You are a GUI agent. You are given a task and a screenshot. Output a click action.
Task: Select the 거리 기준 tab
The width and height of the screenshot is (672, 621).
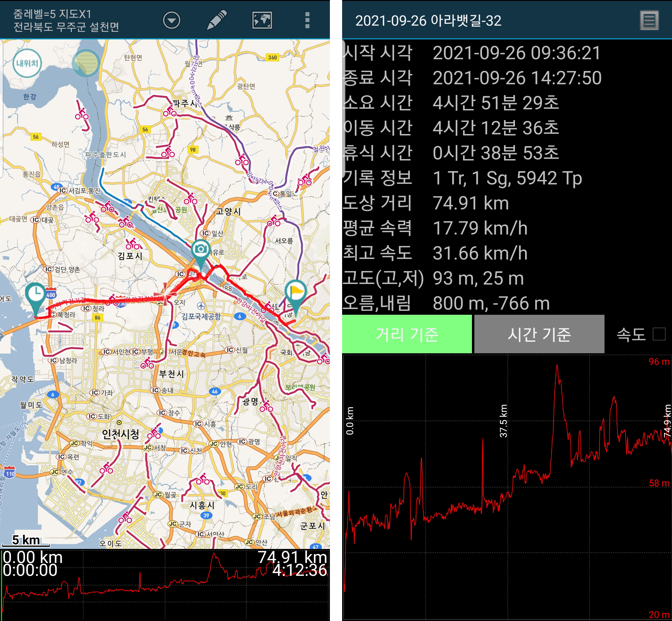407,334
